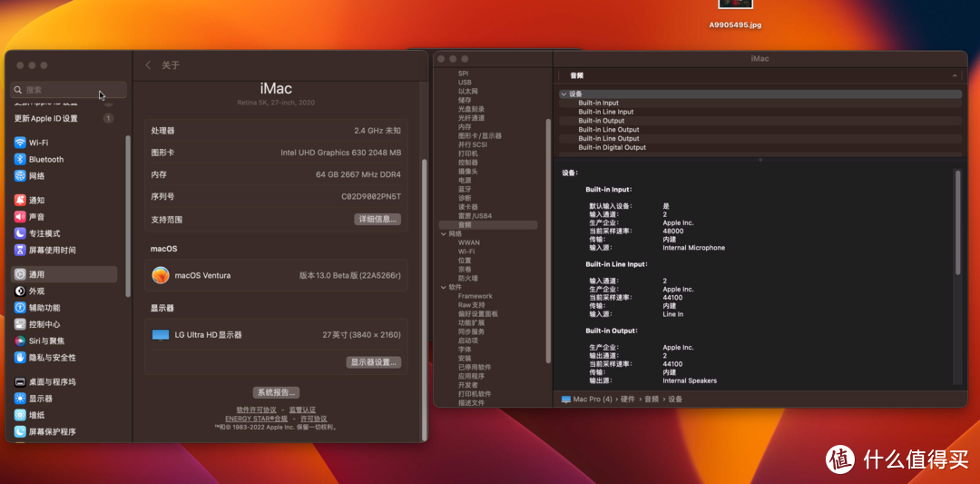Select 摄像头 in hardware list
Viewport: 980px width, 484px height.
point(468,172)
